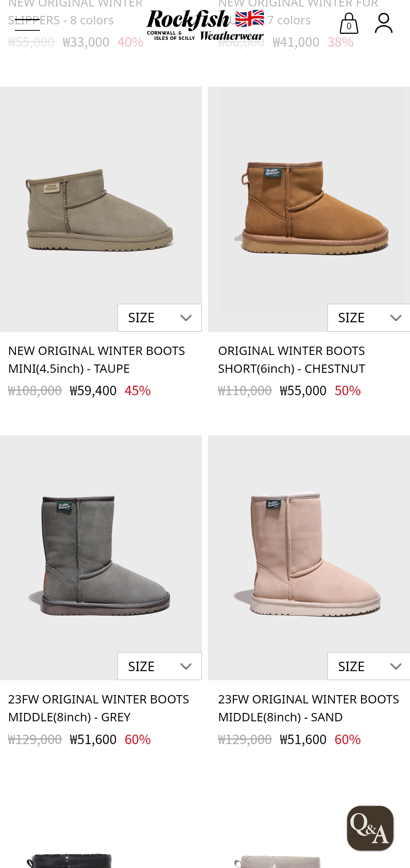Viewport: 410px width, 868px height.
Task: Open ORIGINAL WINTER BOOTS SHORT CHESTNUT link
Action: coord(292,360)
